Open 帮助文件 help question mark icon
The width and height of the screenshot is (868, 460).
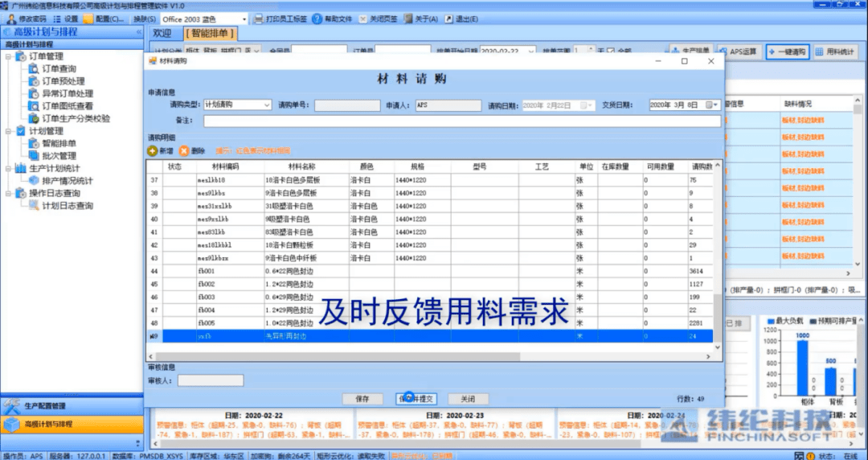tap(317, 18)
